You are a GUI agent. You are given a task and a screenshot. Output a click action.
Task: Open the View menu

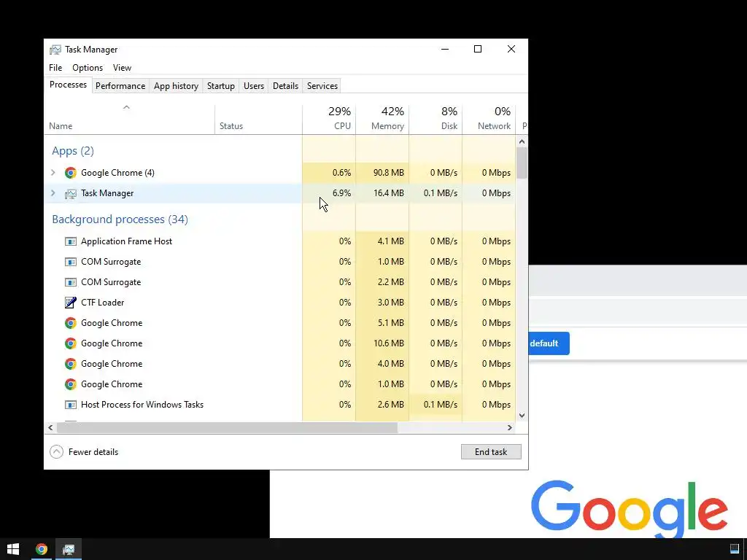(122, 68)
